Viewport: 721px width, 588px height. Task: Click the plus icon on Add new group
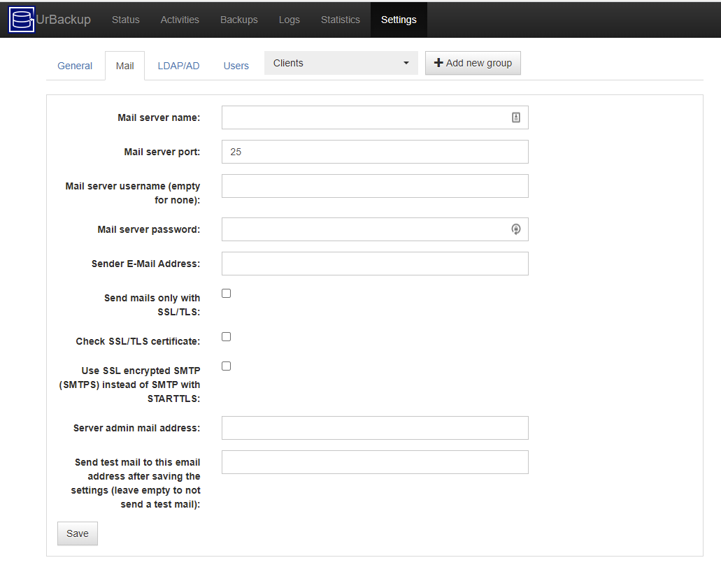(x=438, y=62)
